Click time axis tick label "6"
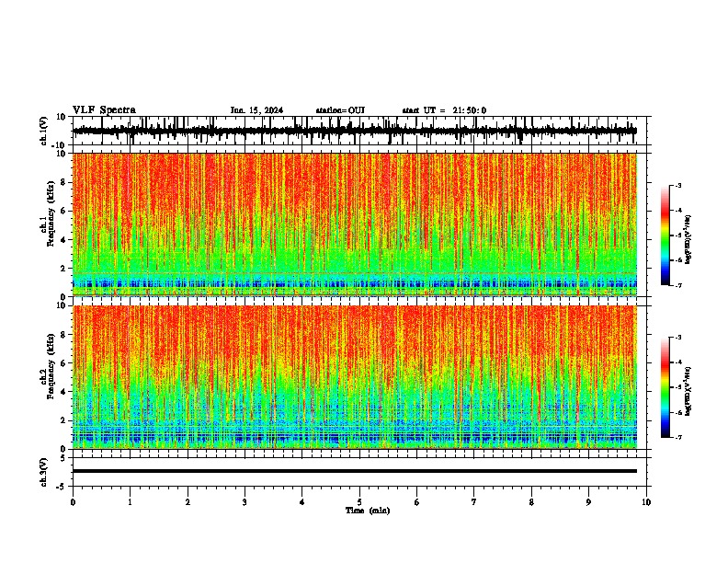The height and width of the screenshot is (563, 728). (417, 502)
